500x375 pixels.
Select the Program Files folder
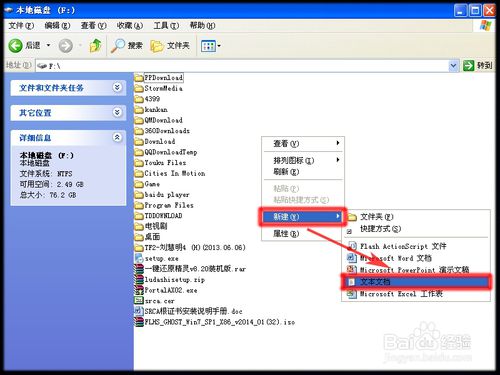(164, 205)
